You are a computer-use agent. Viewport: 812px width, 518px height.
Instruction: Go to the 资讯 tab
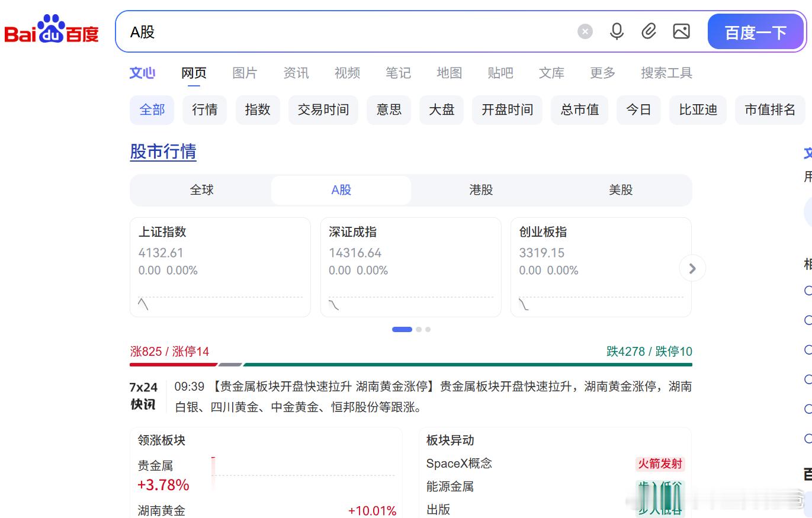coord(296,73)
